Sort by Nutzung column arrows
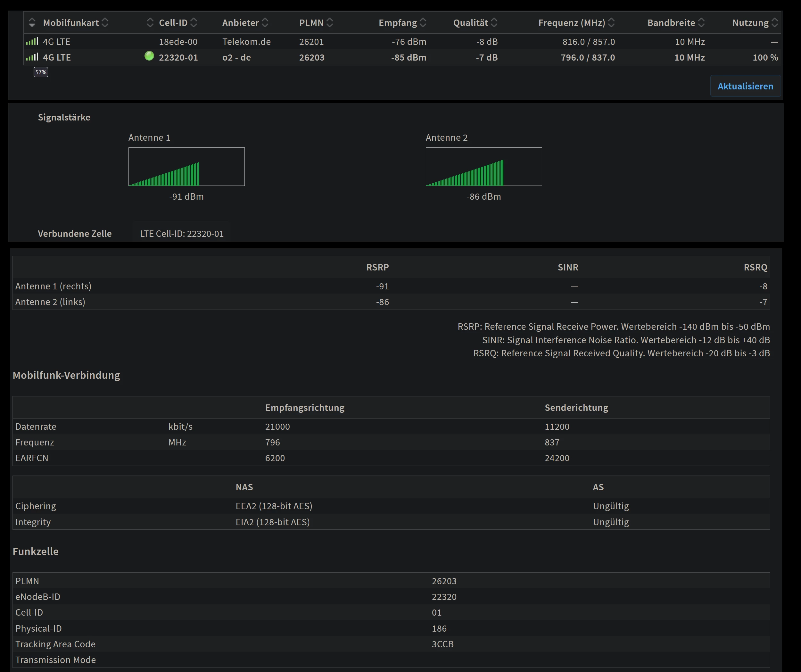The width and height of the screenshot is (801, 672). (x=774, y=22)
